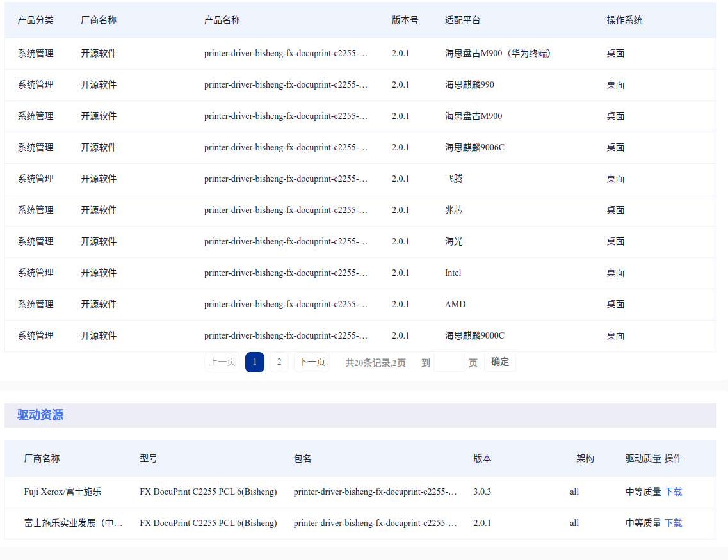Click 包名 column header in driver table
The width and height of the screenshot is (728, 560).
point(302,459)
